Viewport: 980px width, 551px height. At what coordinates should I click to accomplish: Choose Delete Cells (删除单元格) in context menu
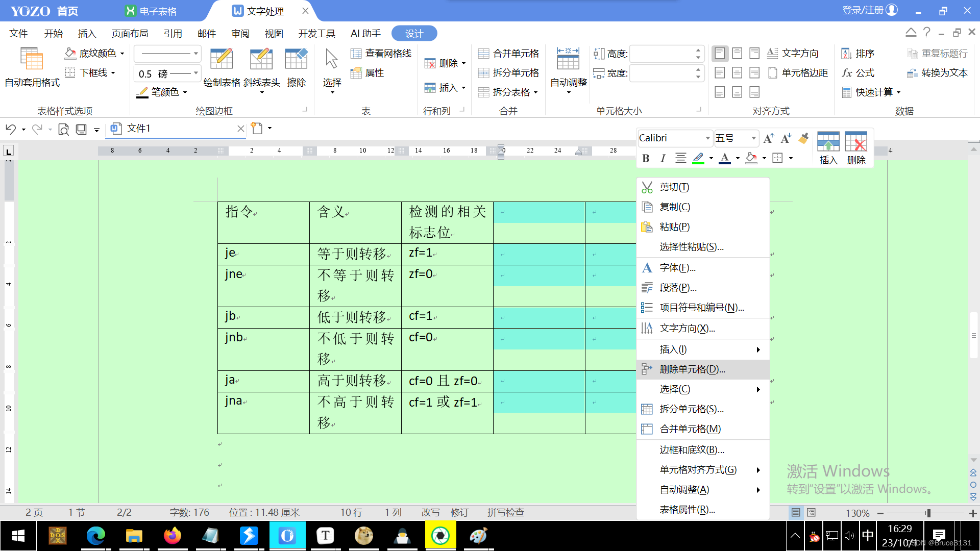[x=692, y=369]
